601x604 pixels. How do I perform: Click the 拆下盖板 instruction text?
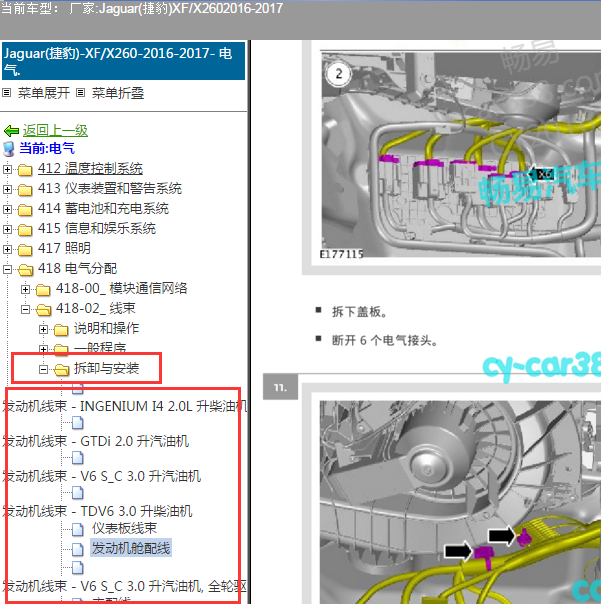[x=359, y=312]
